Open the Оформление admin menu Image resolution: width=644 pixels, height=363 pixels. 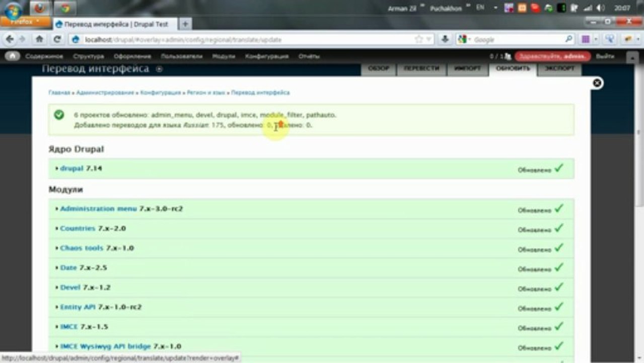pos(132,56)
